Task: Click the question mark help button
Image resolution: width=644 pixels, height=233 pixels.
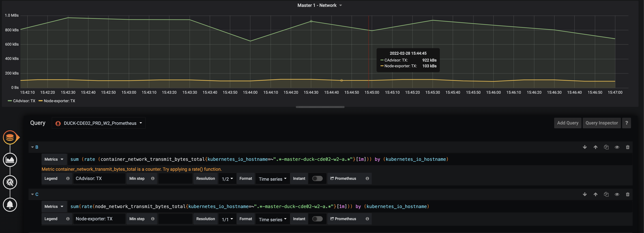Action: (x=626, y=123)
